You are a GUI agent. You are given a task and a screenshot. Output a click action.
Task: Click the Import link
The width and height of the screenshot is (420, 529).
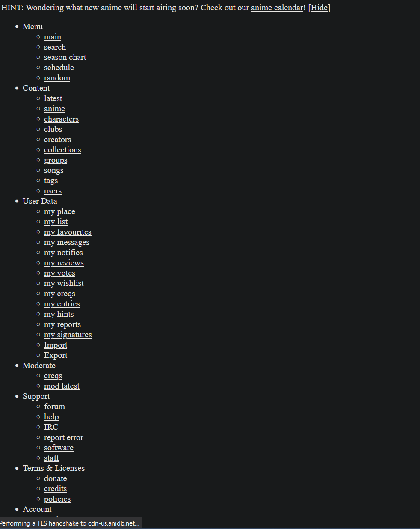tap(56, 345)
